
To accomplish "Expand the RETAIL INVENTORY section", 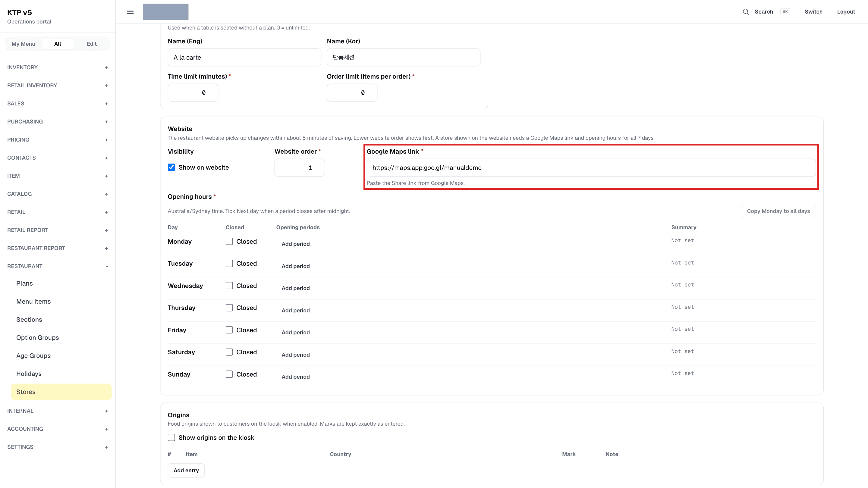I will pos(58,86).
